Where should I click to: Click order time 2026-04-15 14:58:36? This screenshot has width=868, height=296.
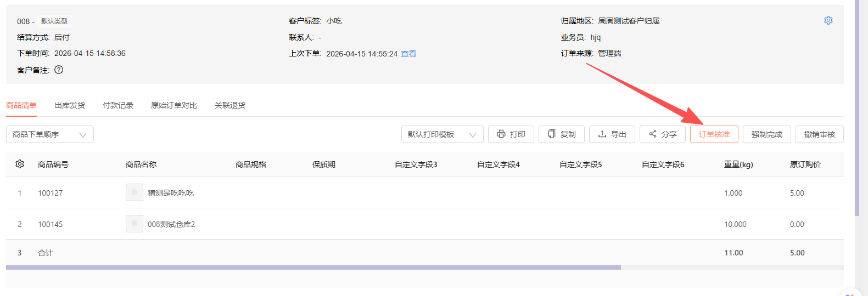tap(90, 53)
